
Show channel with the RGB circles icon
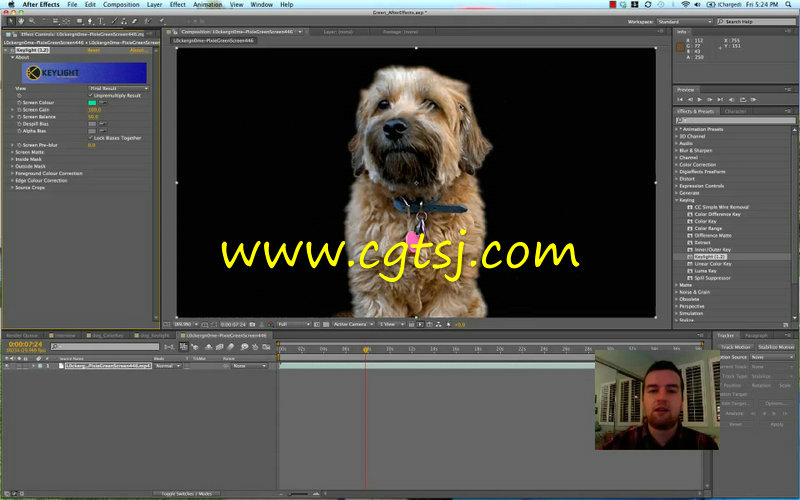270,324
